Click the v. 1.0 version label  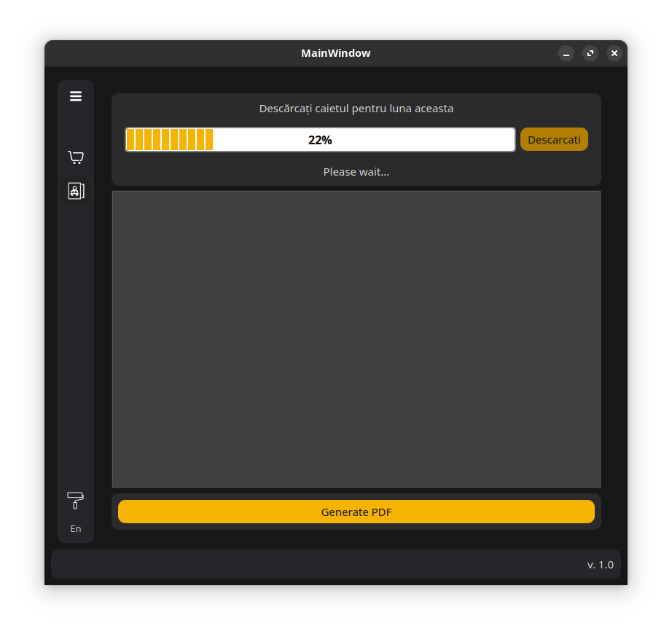click(x=601, y=564)
